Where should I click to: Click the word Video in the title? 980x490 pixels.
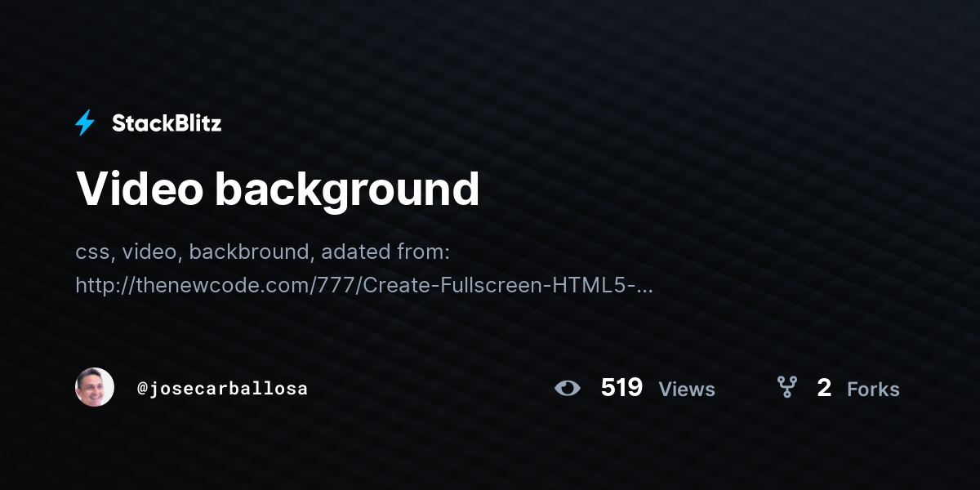[x=139, y=189]
